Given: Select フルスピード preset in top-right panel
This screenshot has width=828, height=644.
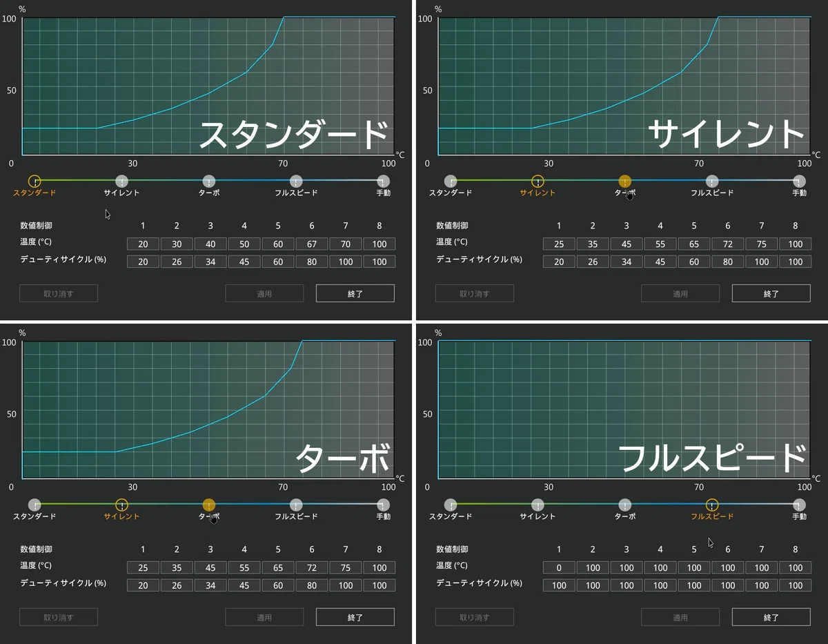Looking at the screenshot, I should click(712, 181).
